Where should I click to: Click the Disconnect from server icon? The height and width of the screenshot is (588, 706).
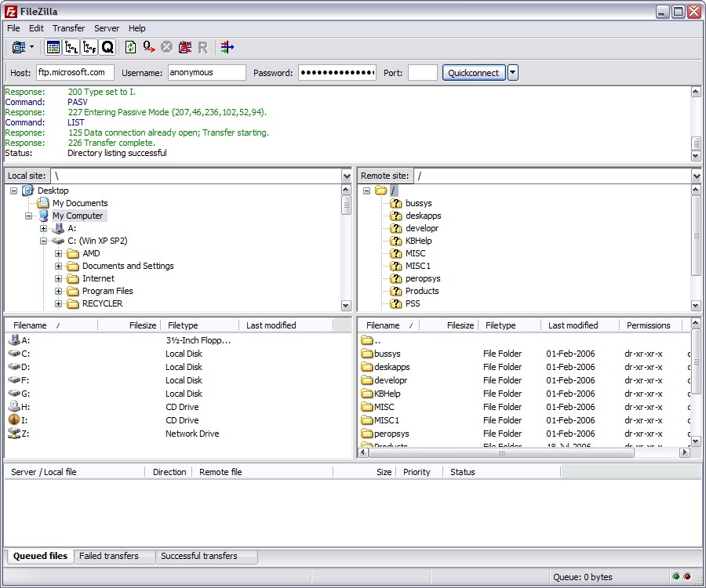[184, 47]
